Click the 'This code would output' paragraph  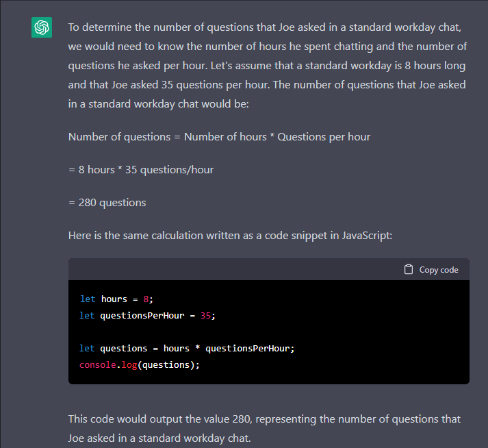point(264,429)
